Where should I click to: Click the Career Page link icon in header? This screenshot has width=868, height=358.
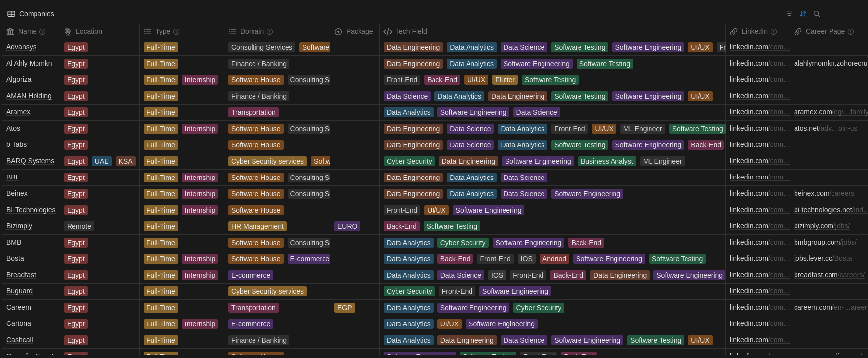pos(798,32)
